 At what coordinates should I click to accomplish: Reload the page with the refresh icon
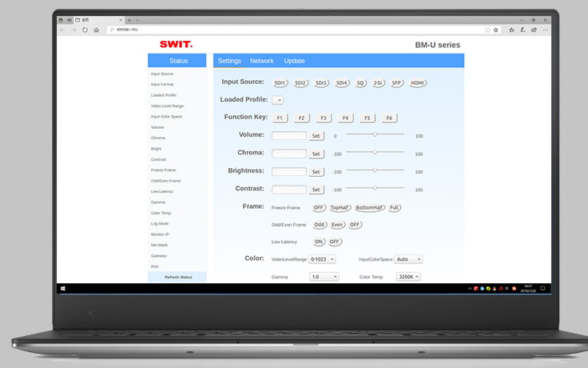(x=85, y=30)
